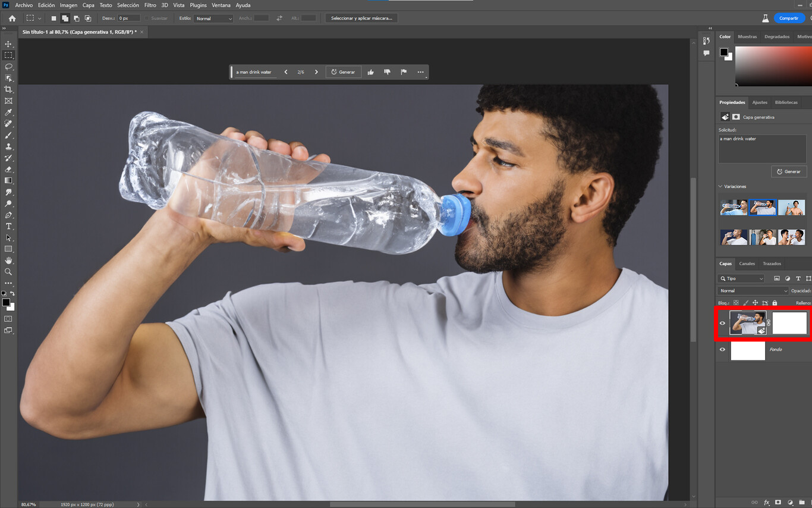Toggle lock position on layers panel

click(755, 302)
